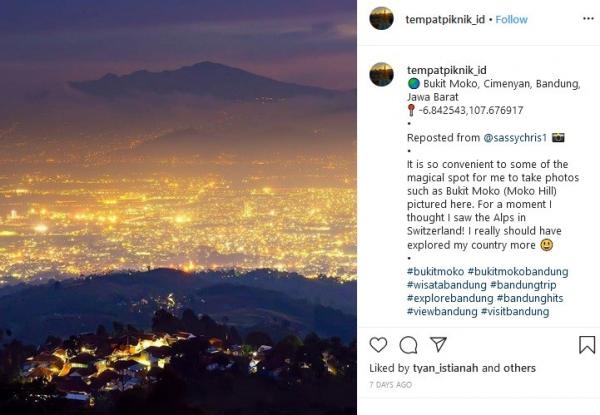Image resolution: width=600 pixels, height=415 pixels.
Task: Visit the @sassychris1 mention
Action: (514, 136)
